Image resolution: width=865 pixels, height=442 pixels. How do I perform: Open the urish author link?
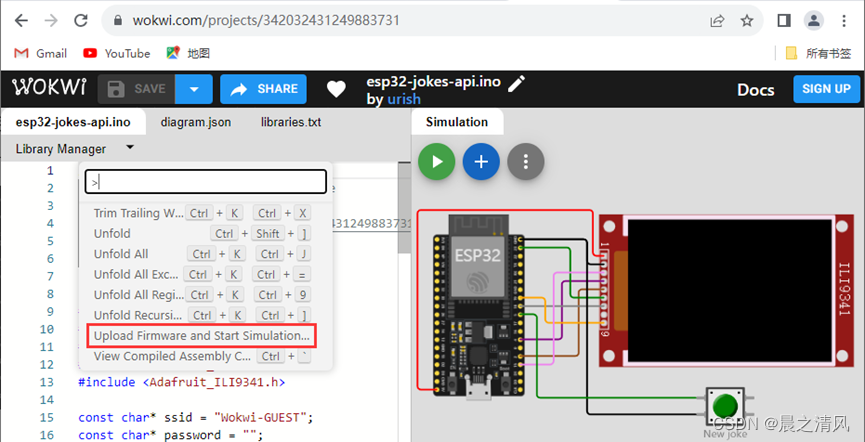point(404,99)
